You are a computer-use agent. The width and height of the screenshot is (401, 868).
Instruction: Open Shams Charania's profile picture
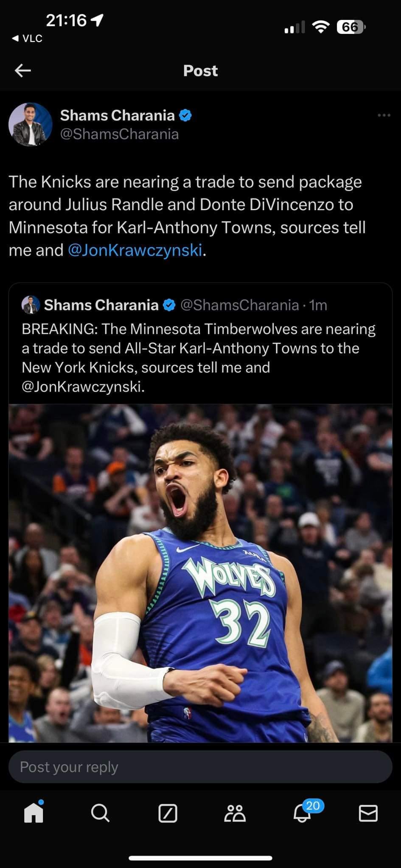pyautogui.click(x=30, y=125)
